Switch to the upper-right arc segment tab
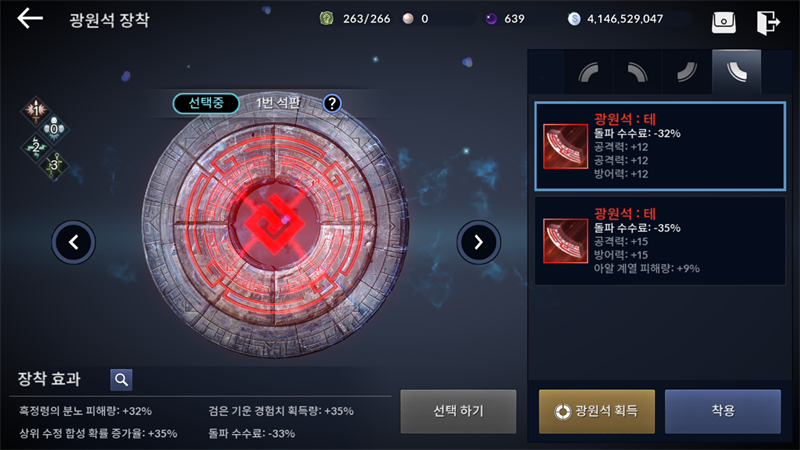This screenshot has height=450, width=800. point(637,72)
